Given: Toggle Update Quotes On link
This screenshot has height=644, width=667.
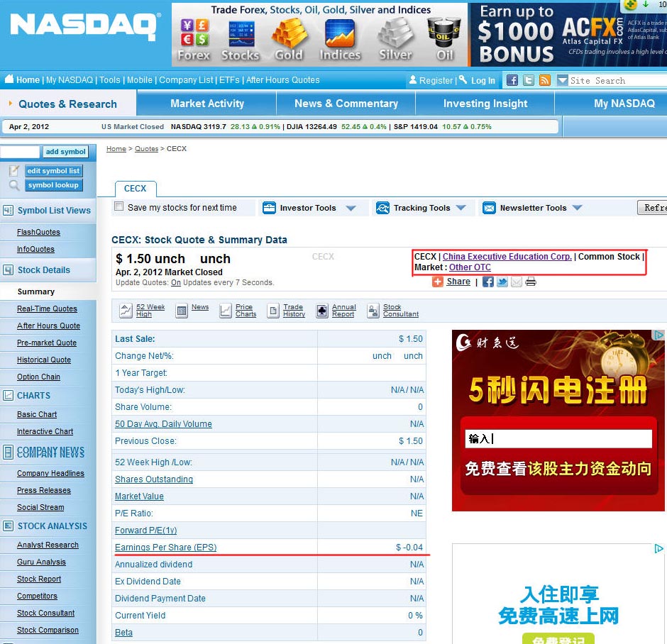Looking at the screenshot, I should pos(176,283).
